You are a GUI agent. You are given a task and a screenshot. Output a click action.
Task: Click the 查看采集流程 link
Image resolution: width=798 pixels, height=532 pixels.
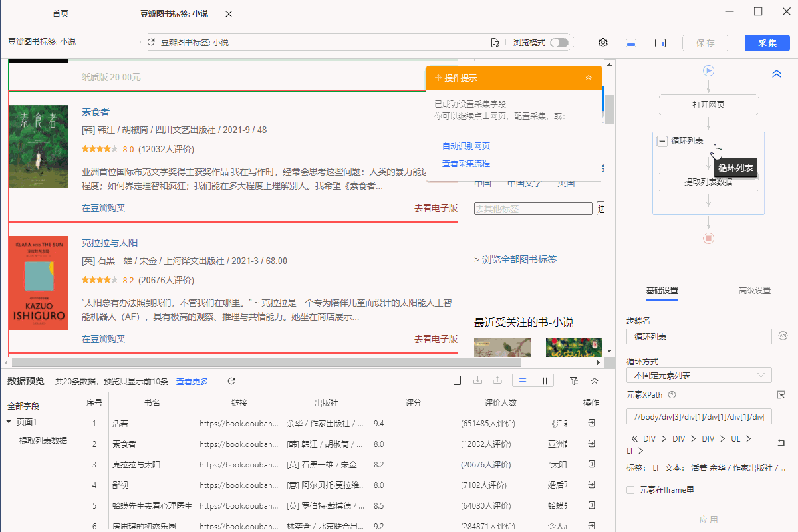[x=466, y=163]
